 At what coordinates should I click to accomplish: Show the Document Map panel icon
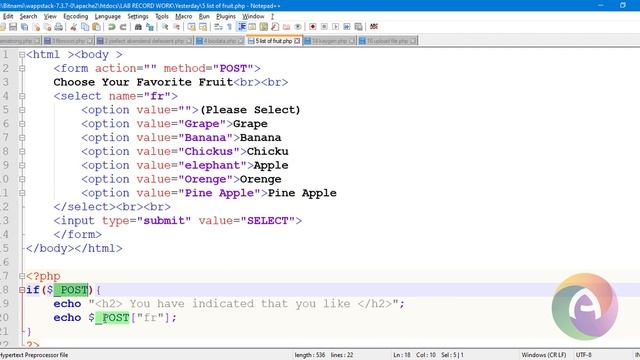point(264,27)
